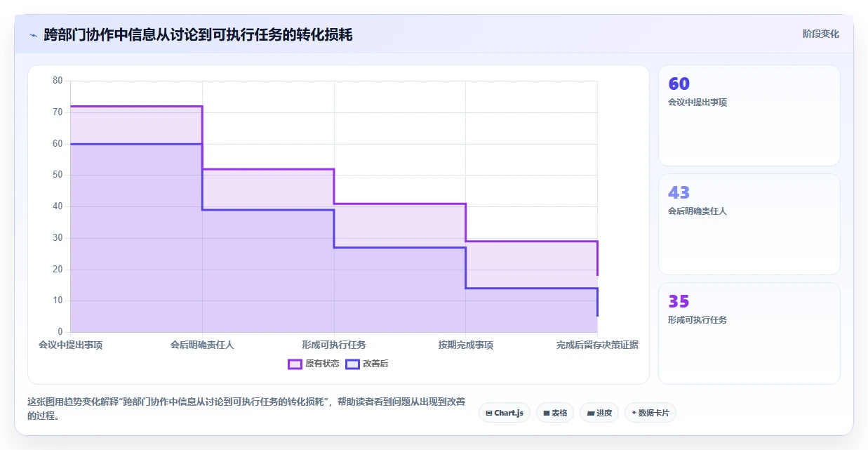Click the purple 原有状态 legend swatch

click(x=295, y=364)
